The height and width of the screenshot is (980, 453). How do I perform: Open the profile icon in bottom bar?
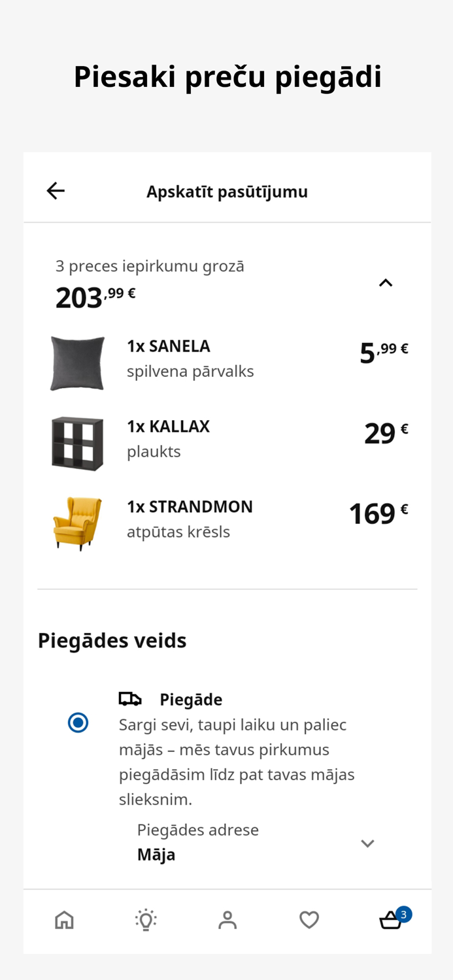(227, 919)
